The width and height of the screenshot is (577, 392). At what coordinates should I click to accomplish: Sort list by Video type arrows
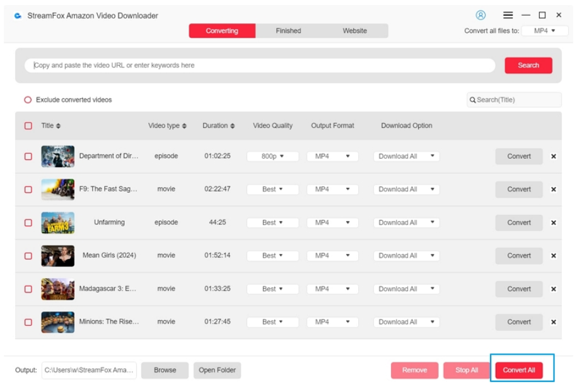coord(184,126)
